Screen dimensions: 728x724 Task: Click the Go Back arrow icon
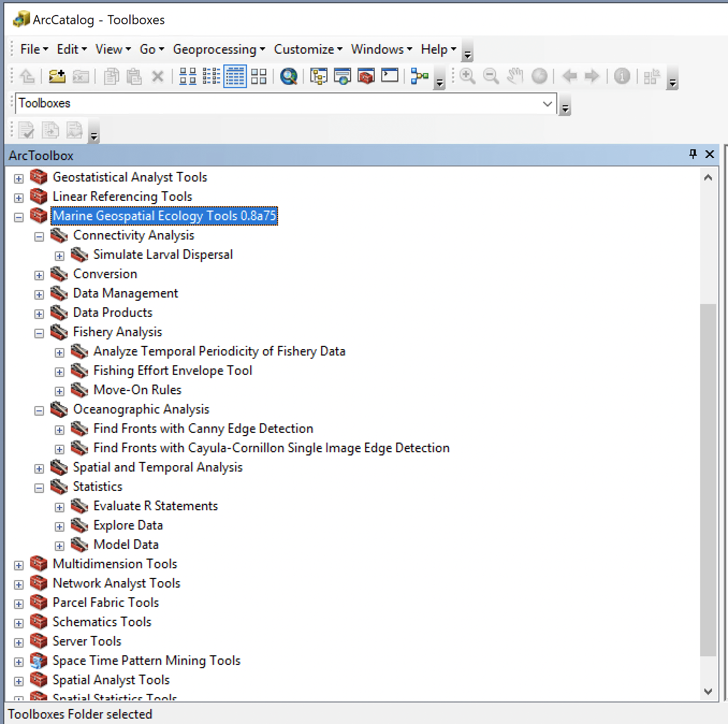(569, 76)
